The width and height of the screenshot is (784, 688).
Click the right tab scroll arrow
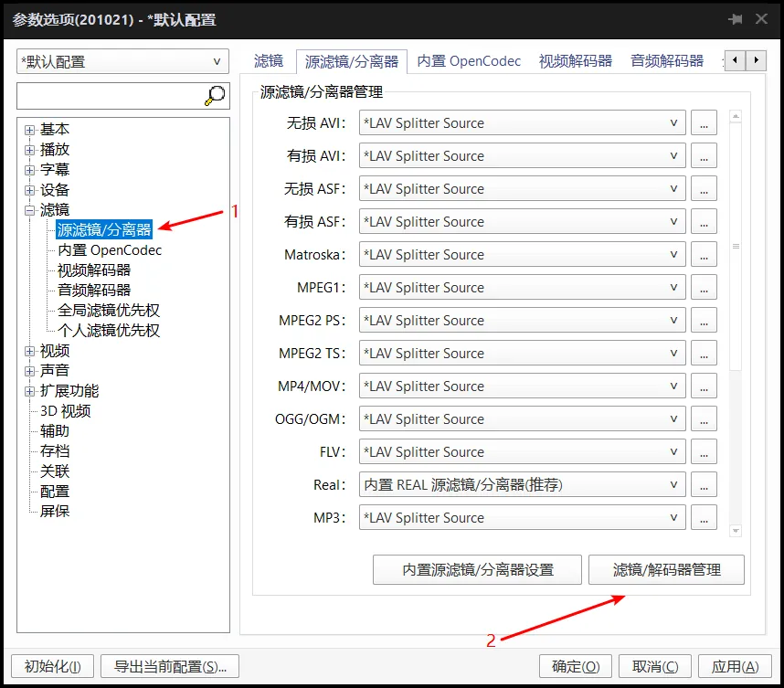(755, 59)
